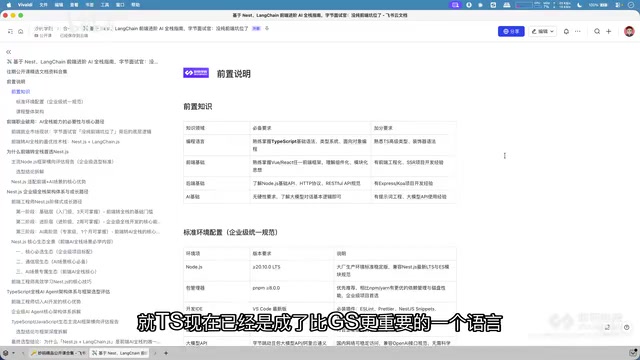Open the user avatar profile menu
The height and width of the screenshot is (360, 640).
629,31
